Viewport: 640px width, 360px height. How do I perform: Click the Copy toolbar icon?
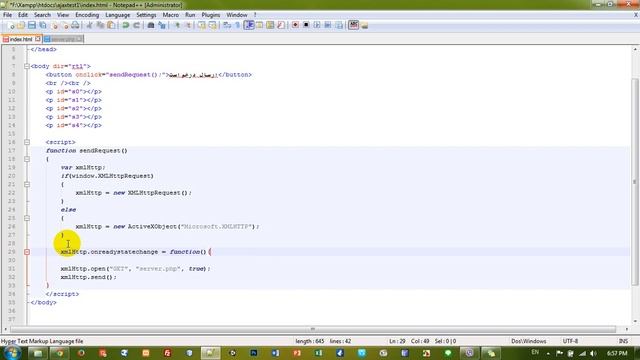[100, 25]
